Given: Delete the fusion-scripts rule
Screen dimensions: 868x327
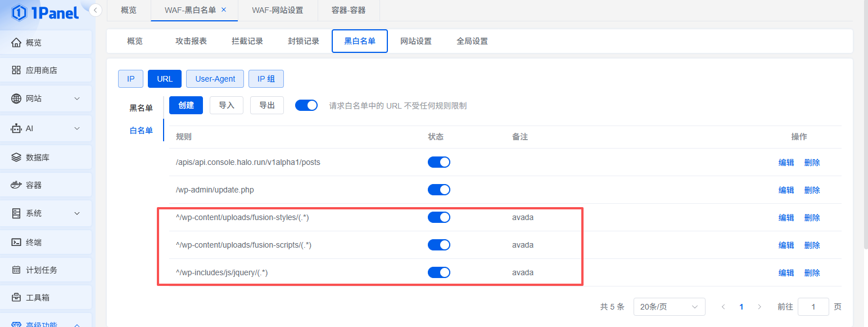Looking at the screenshot, I should tap(812, 245).
